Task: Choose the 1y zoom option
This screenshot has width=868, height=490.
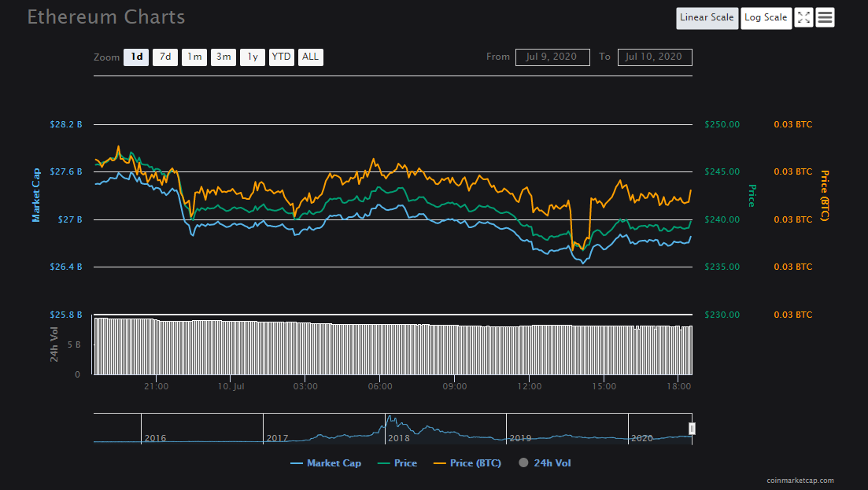Action: tap(253, 57)
